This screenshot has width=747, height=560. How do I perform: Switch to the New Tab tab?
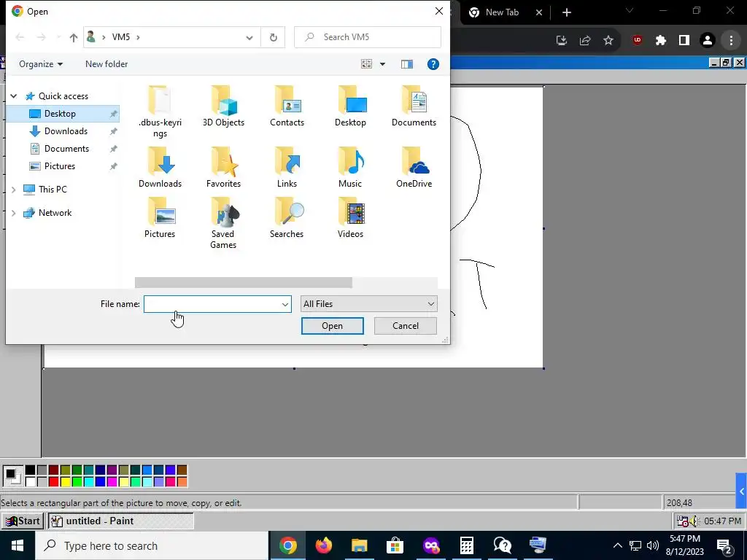coord(502,12)
